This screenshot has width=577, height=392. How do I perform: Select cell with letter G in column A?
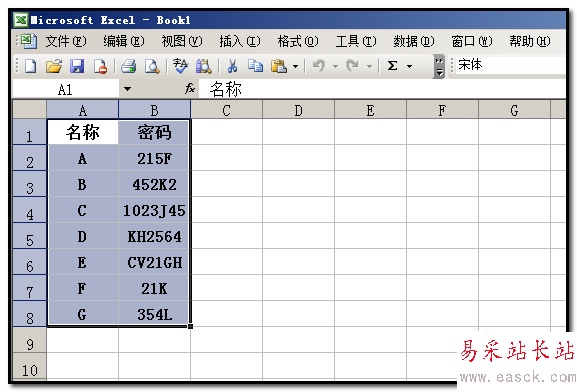click(x=82, y=314)
